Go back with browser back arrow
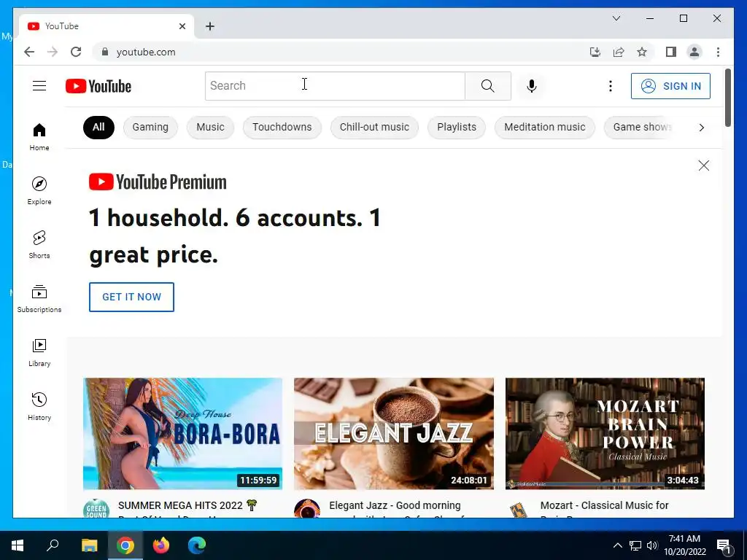The height and width of the screenshot is (560, 747). [29, 52]
